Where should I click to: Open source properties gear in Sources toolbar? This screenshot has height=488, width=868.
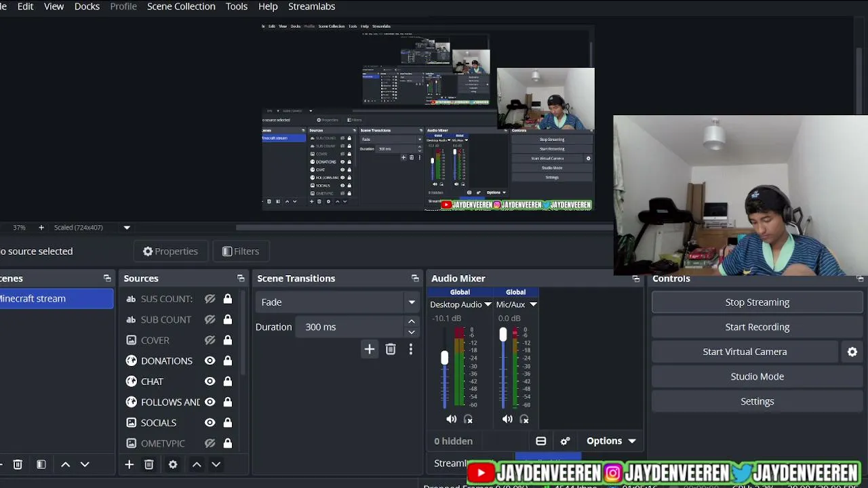173,464
